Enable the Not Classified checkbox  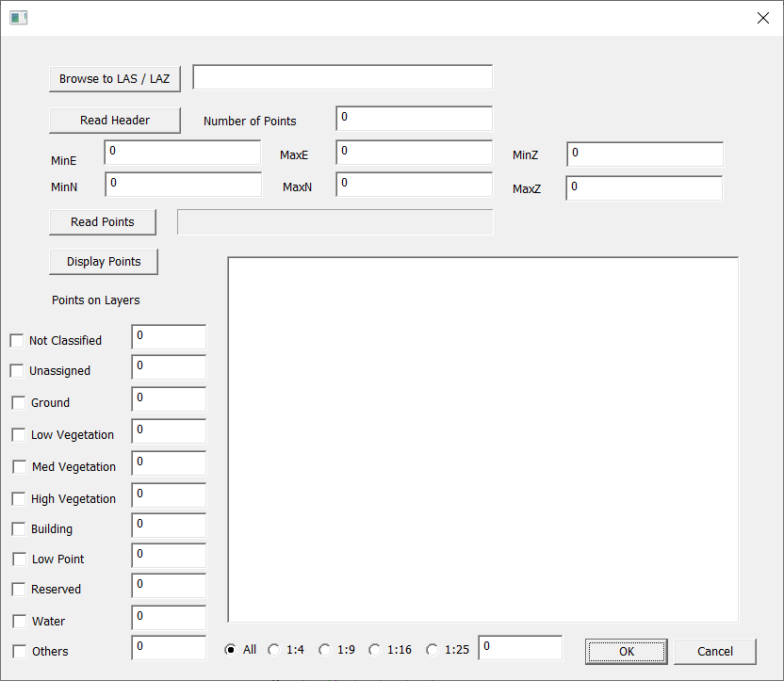point(17,341)
